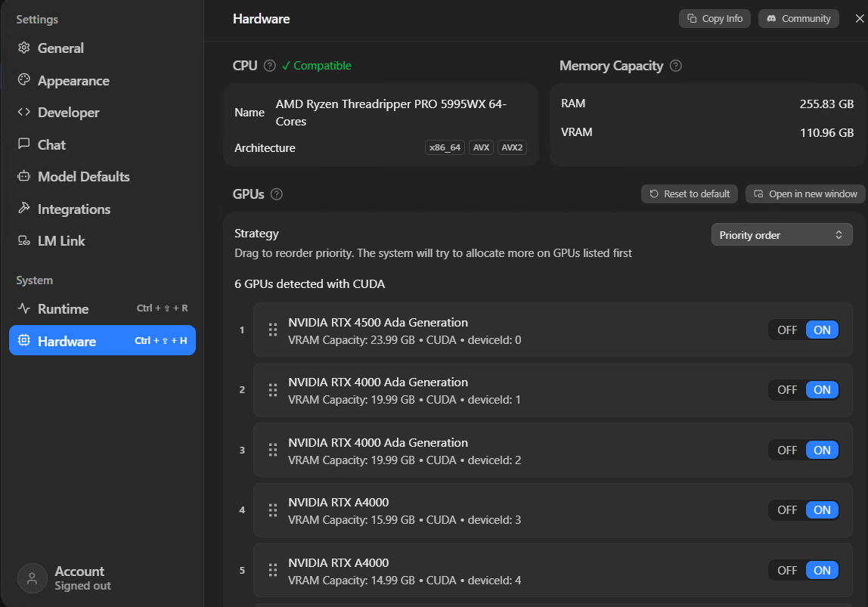The image size is (868, 607).
Task: Select the Appearance settings icon
Action: coord(23,80)
